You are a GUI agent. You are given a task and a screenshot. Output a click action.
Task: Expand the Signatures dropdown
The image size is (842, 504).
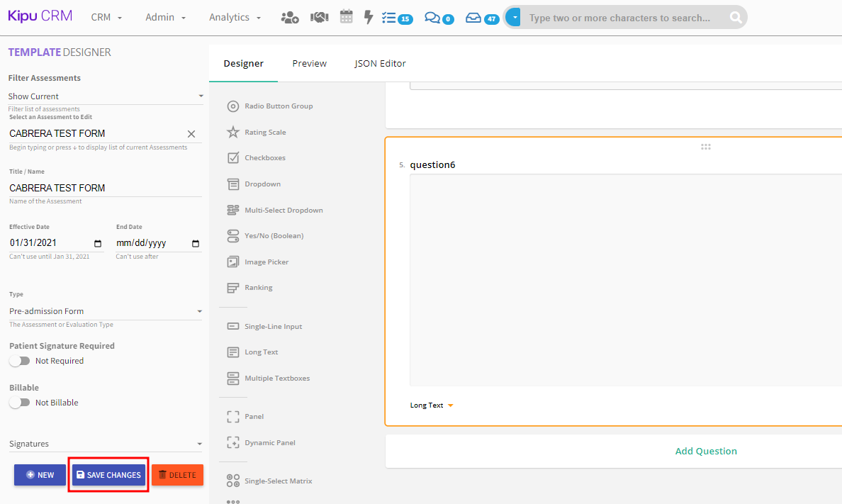105,444
